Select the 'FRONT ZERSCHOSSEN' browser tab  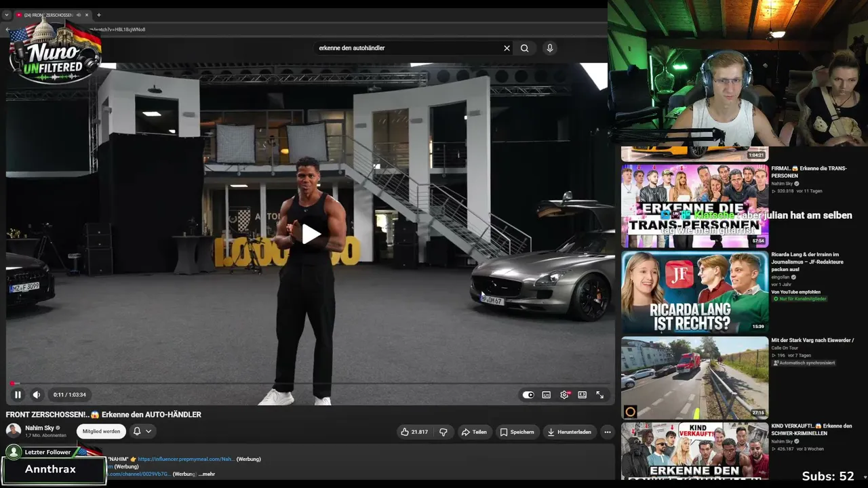(x=47, y=15)
